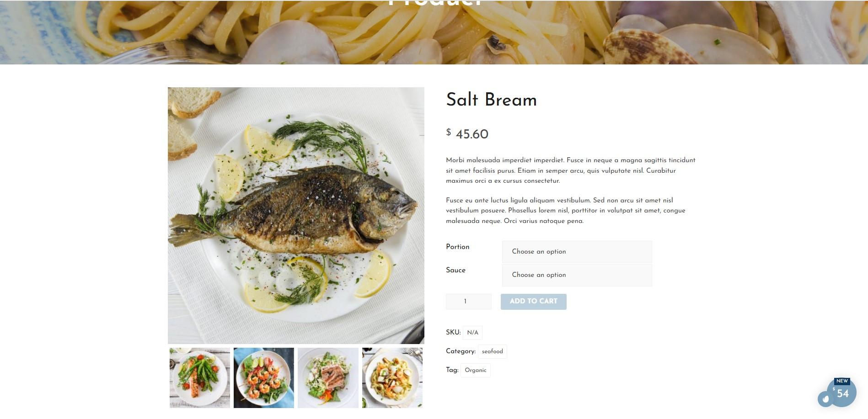Screen dimensions: 868x419
Task: Open the main Salt Bream fish image
Action: [296, 216]
